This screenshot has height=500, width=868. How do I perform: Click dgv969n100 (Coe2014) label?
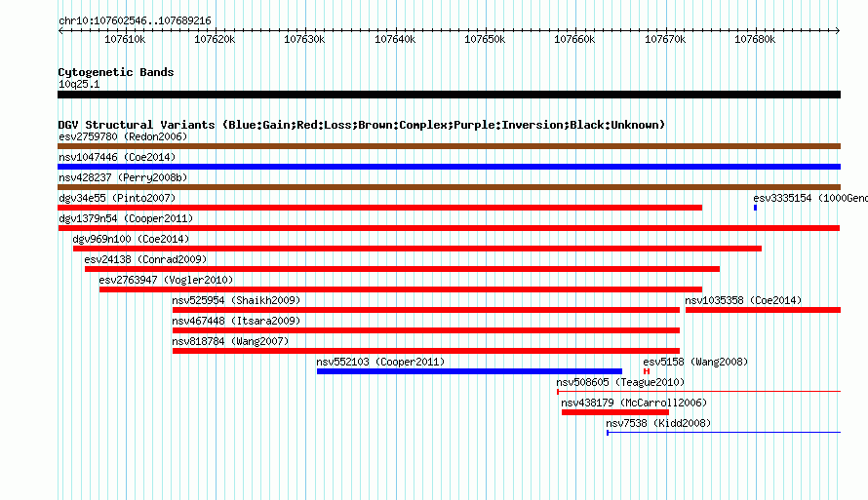click(x=131, y=239)
